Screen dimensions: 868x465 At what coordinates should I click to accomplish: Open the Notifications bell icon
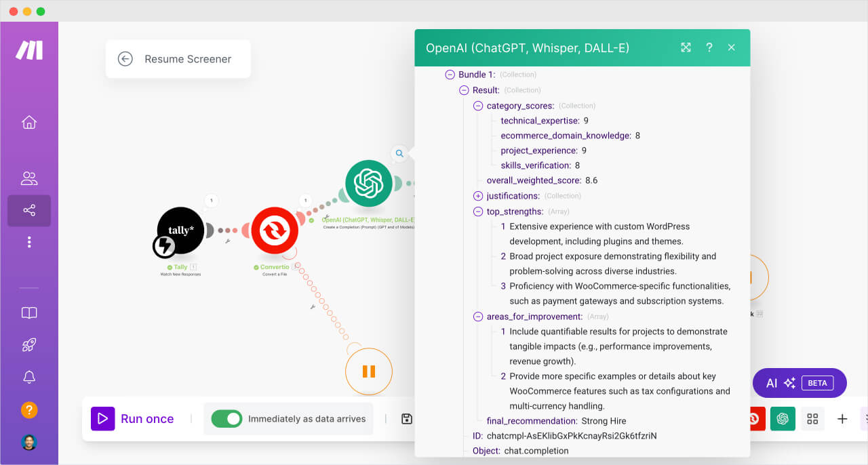[29, 377]
